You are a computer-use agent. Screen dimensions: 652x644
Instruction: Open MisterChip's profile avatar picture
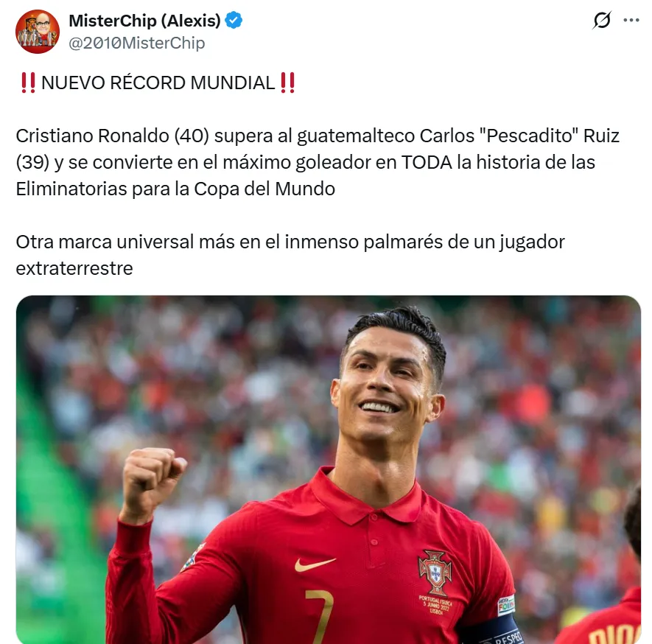(x=38, y=32)
